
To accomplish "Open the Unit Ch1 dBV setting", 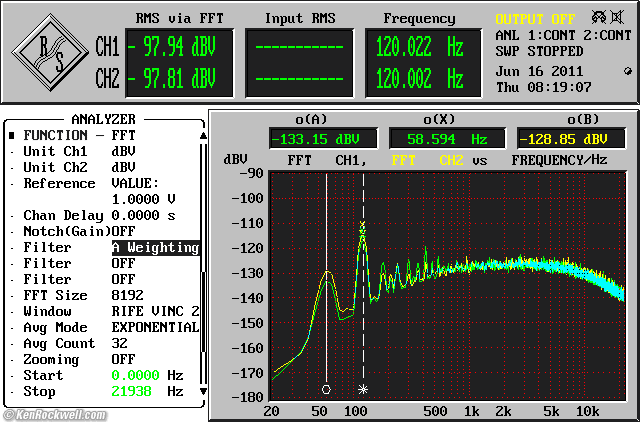I will point(104,151).
